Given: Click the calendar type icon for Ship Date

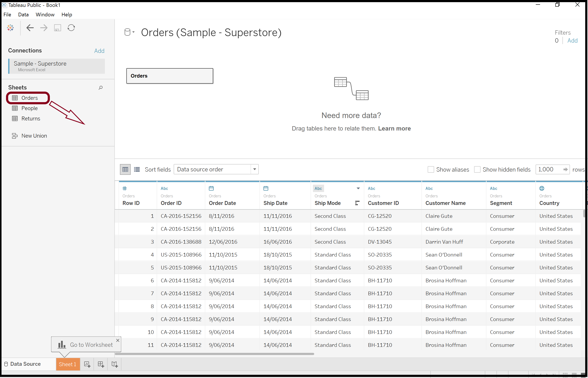Looking at the screenshot, I should [266, 189].
